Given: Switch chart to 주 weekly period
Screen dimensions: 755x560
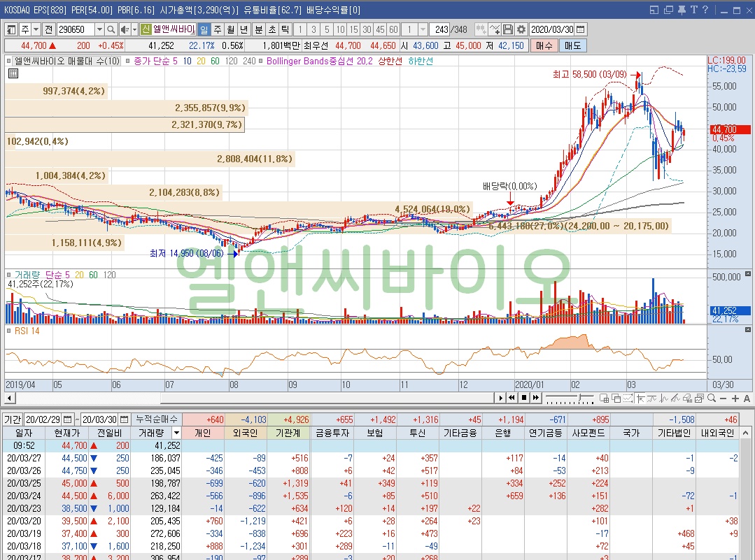Looking at the screenshot, I should coord(218,30).
